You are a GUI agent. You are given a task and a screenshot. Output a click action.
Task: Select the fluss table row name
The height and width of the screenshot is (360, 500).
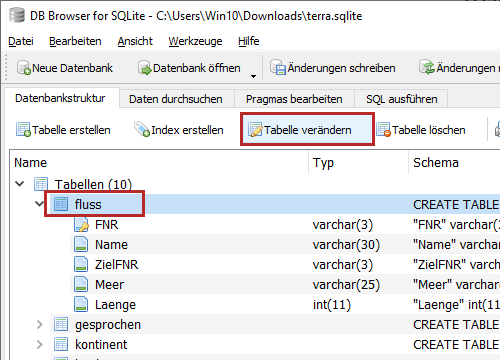[88, 204]
